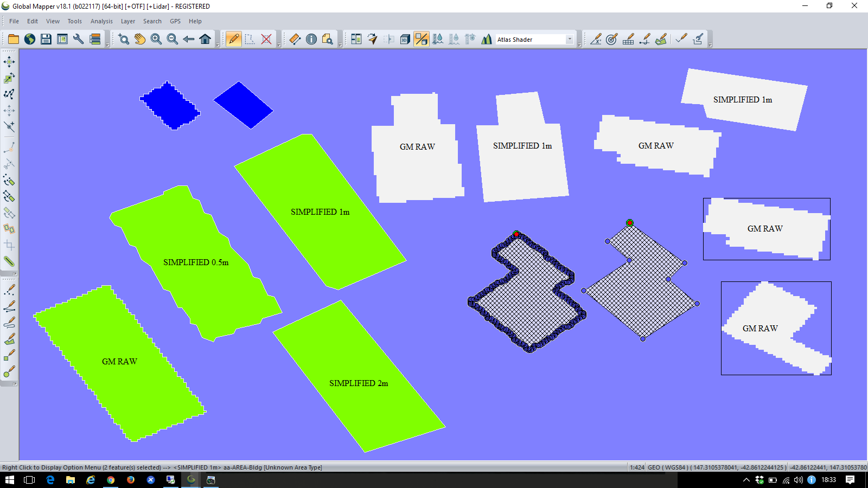Open the Layer menu
Viewport: 868px width, 488px height.
click(128, 21)
